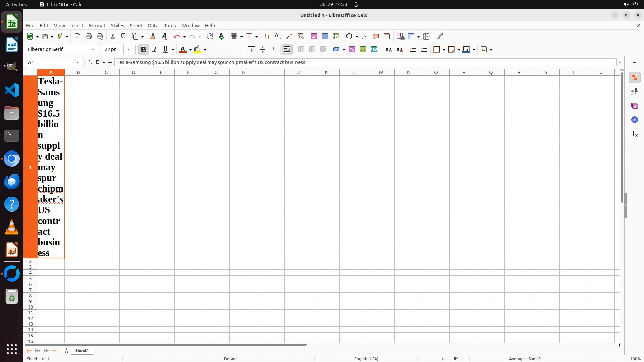644x362 pixels.
Task: Open the Functions sidebar panel
Action: pos(635,134)
